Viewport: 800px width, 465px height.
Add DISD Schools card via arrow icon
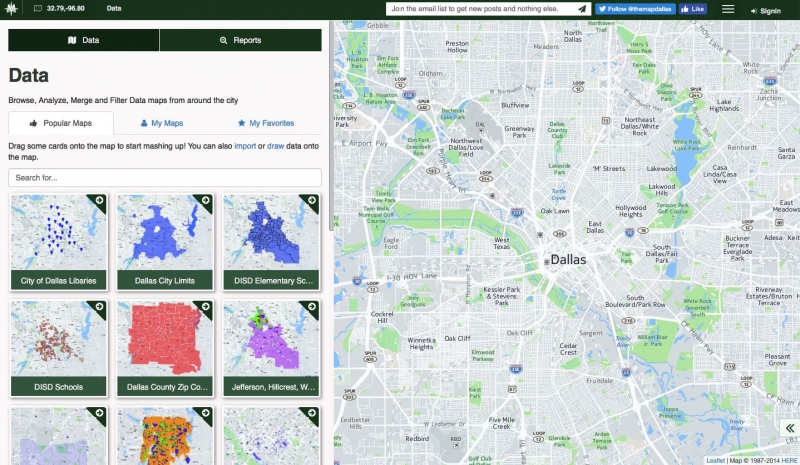click(99, 306)
